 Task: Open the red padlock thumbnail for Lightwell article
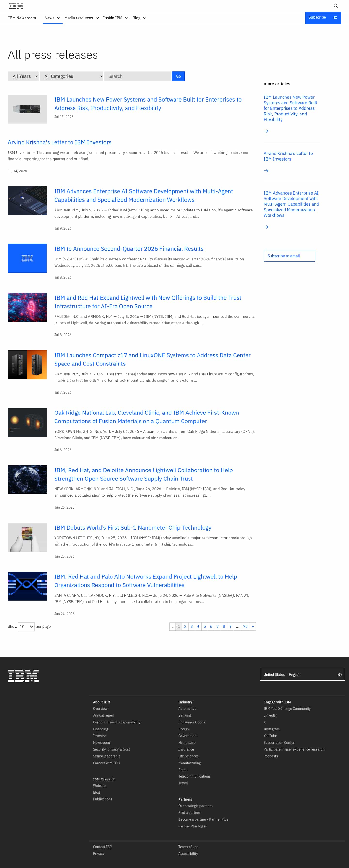(x=27, y=307)
